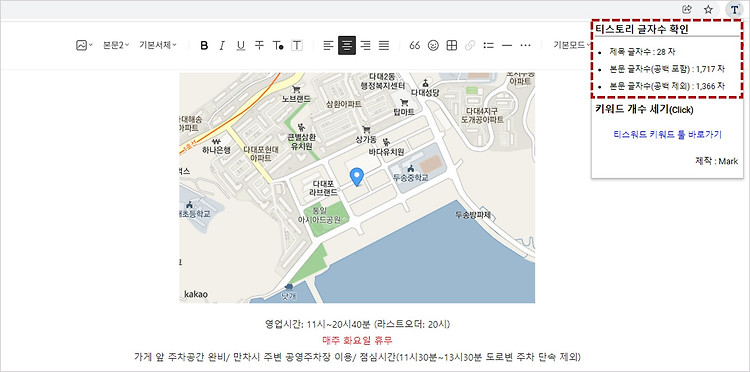The width and height of the screenshot is (750, 372).
Task: Click the Tistory T extension icon
Action: point(734,9)
